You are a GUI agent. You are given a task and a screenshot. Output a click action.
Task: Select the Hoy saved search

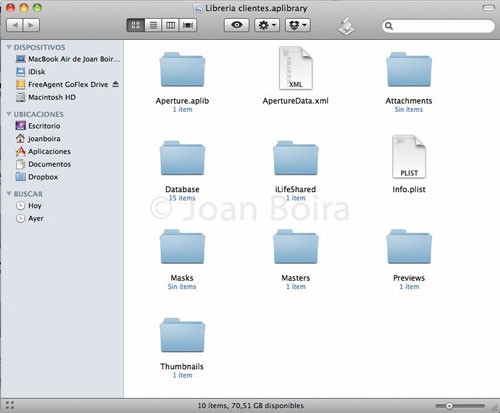(29, 206)
